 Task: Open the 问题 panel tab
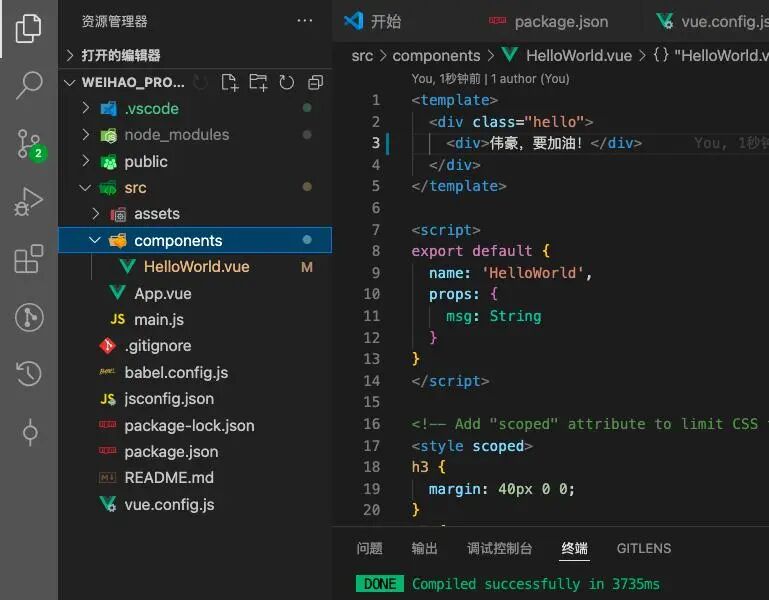[x=369, y=548]
